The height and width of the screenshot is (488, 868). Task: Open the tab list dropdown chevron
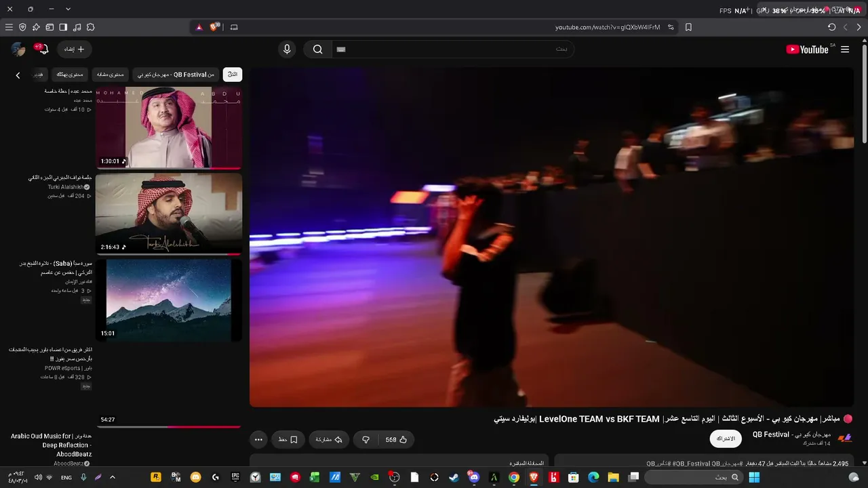coord(68,9)
